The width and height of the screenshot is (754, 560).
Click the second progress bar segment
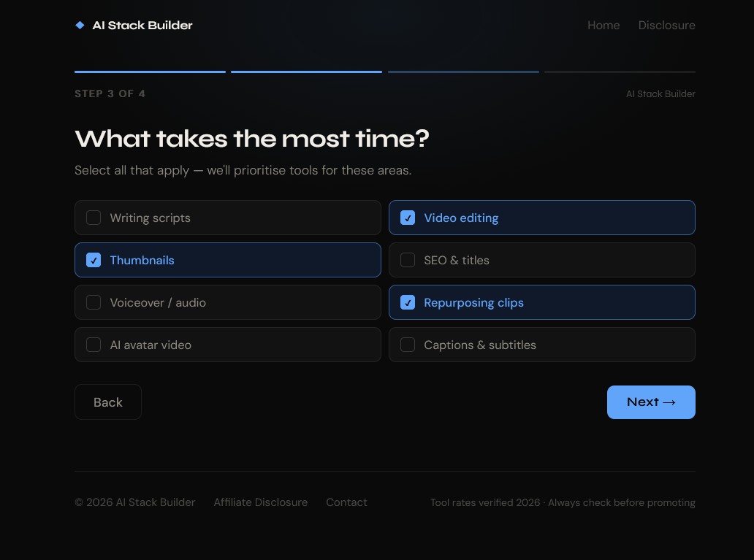point(306,72)
